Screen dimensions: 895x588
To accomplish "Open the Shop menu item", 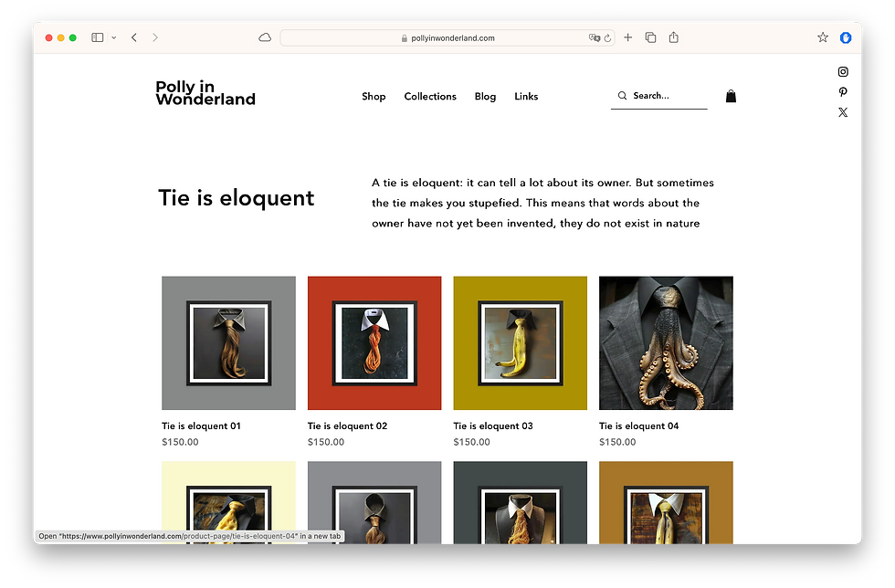I will click(374, 97).
